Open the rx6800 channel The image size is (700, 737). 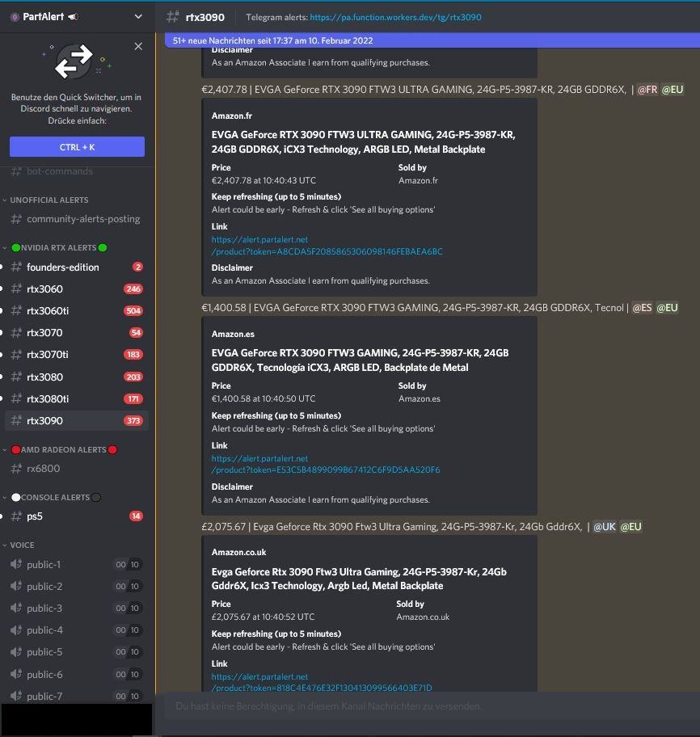click(77, 468)
